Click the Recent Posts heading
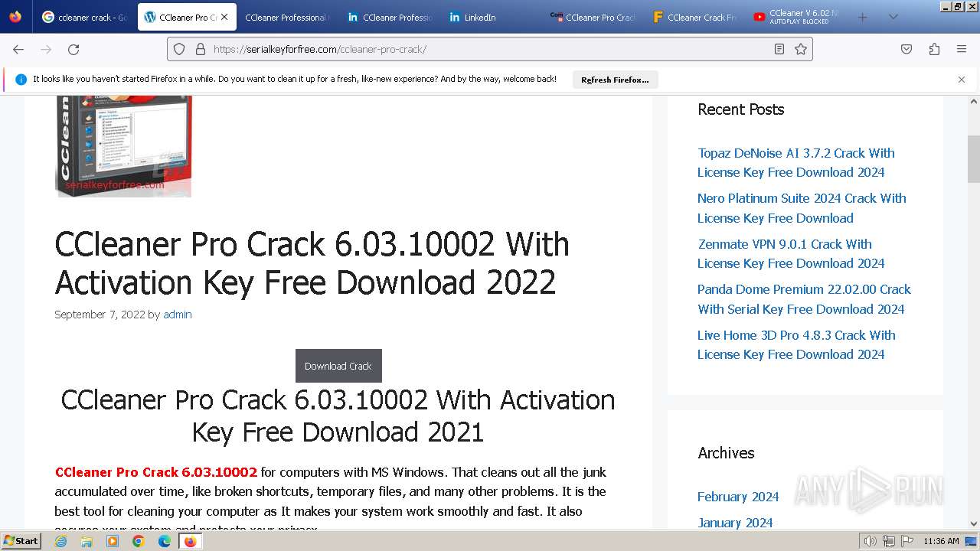The image size is (980, 551). point(740,109)
